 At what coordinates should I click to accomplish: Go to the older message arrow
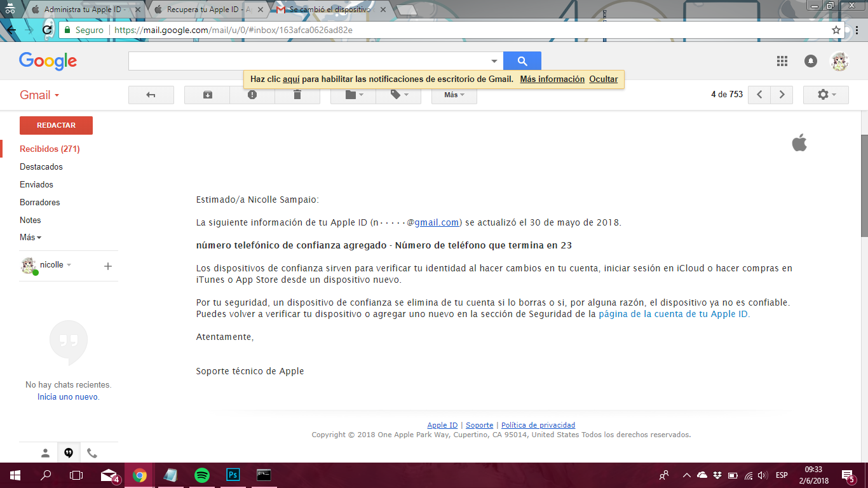[x=782, y=95]
